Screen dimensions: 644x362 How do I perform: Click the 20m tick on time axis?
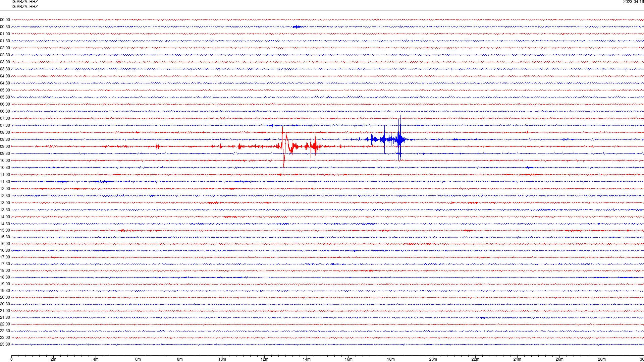coord(433,359)
